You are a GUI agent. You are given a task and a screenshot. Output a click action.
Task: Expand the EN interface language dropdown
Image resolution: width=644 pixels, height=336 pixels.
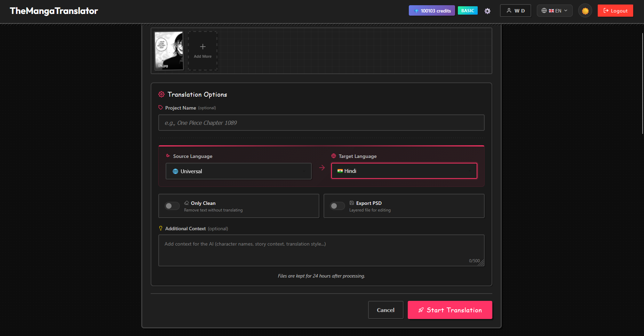tap(555, 10)
